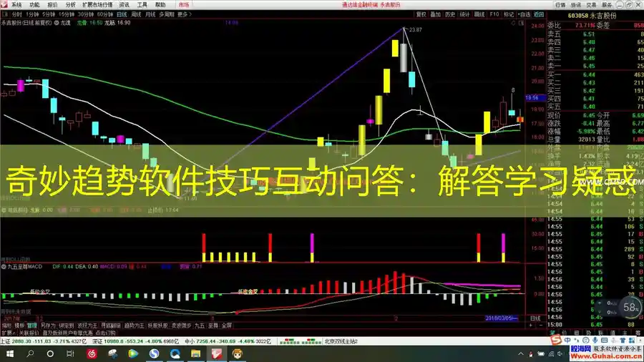This screenshot has height=362, width=644.
Task: Switch chart to 60分钟 period
Action: (x=104, y=14)
